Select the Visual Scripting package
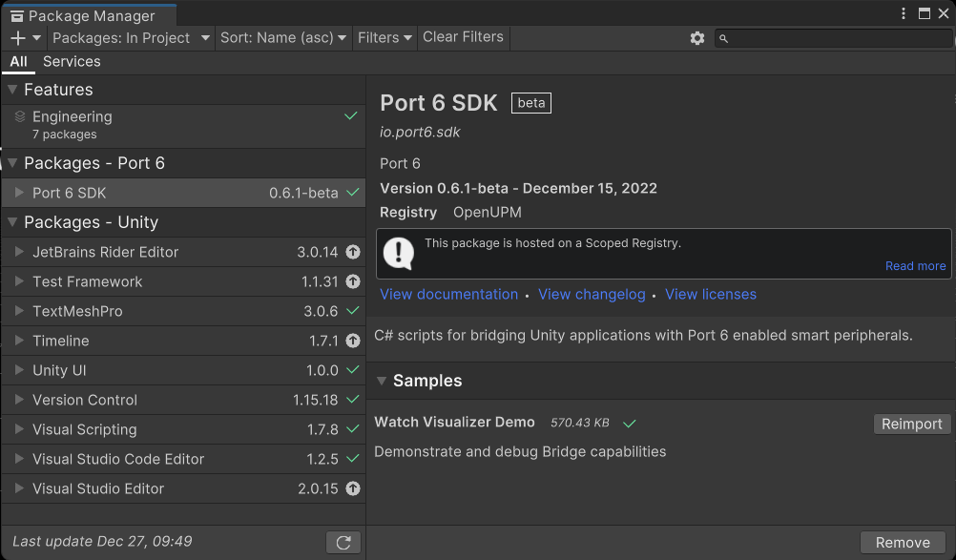956x560 pixels. pyautogui.click(x=183, y=429)
